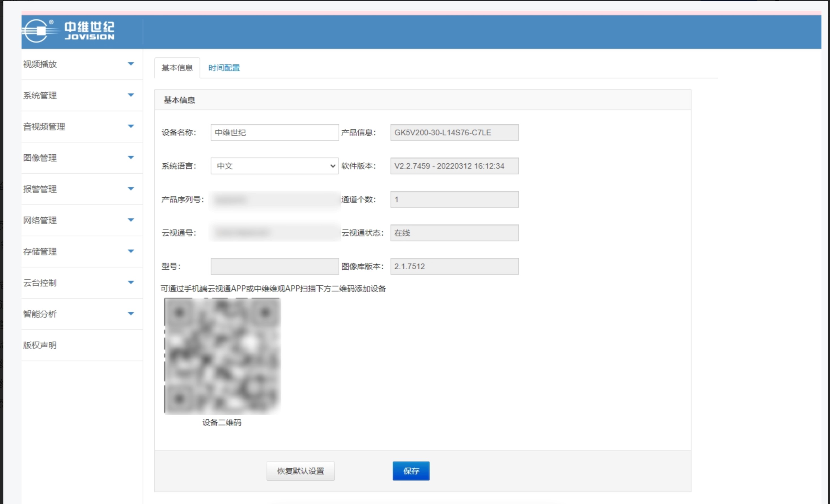The height and width of the screenshot is (504, 830).
Task: Click the 设备二维码 caption text
Action: 222,422
